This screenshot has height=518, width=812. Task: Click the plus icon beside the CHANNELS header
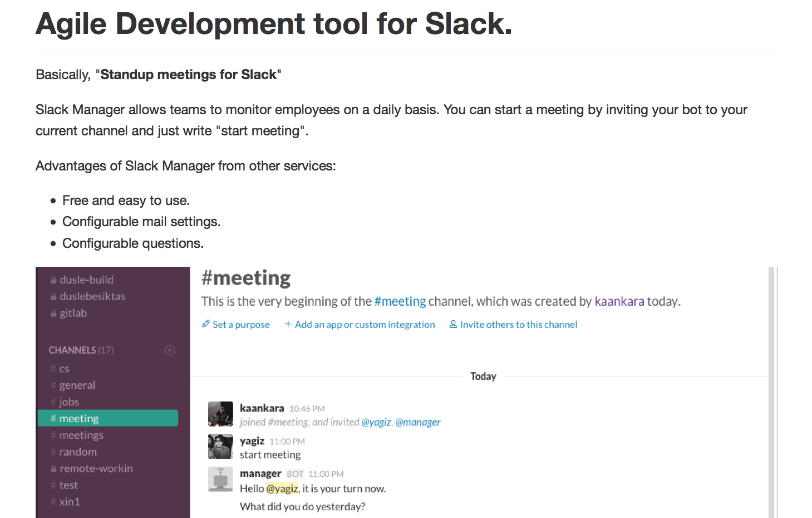tap(170, 350)
